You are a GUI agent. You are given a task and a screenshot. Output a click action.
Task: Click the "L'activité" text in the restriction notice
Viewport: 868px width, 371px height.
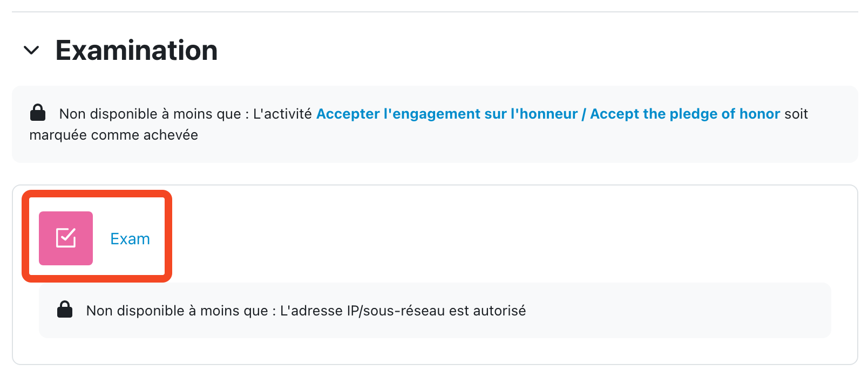pos(282,114)
